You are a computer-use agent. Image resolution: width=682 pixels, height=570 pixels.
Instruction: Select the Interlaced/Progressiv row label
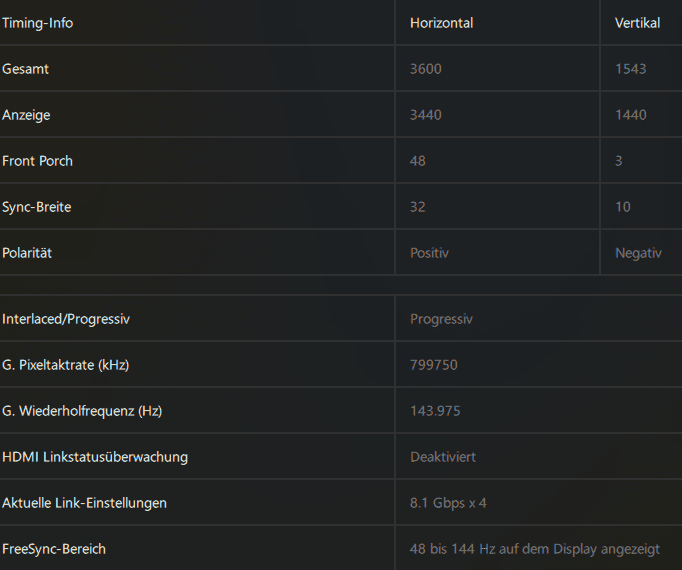pyautogui.click(x=66, y=319)
